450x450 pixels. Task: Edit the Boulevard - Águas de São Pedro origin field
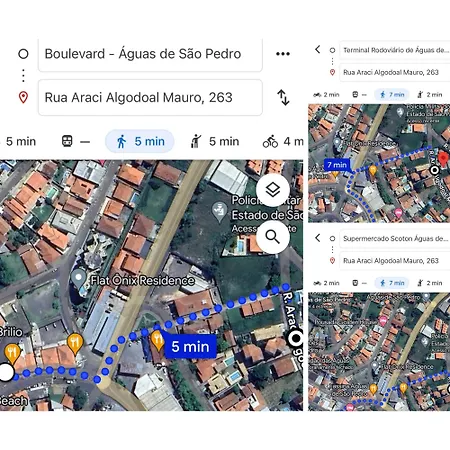(150, 54)
